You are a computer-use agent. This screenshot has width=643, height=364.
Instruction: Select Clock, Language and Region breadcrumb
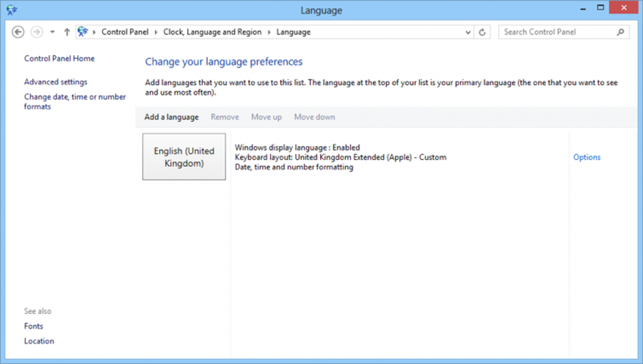(x=212, y=32)
